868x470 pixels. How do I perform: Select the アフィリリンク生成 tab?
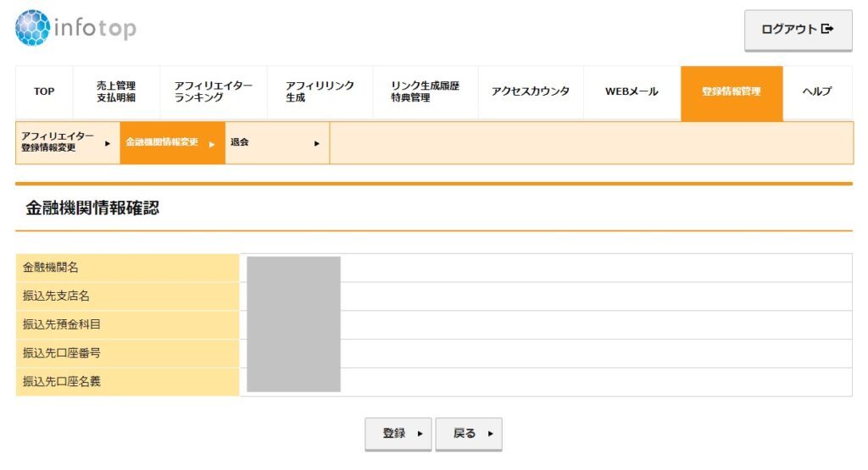pyautogui.click(x=320, y=92)
